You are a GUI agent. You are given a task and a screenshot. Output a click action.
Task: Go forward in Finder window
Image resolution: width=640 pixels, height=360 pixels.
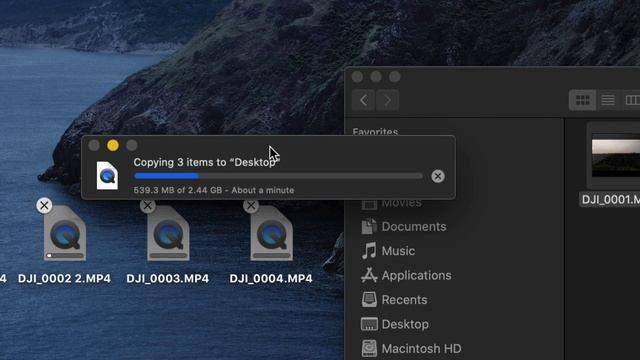point(387,100)
